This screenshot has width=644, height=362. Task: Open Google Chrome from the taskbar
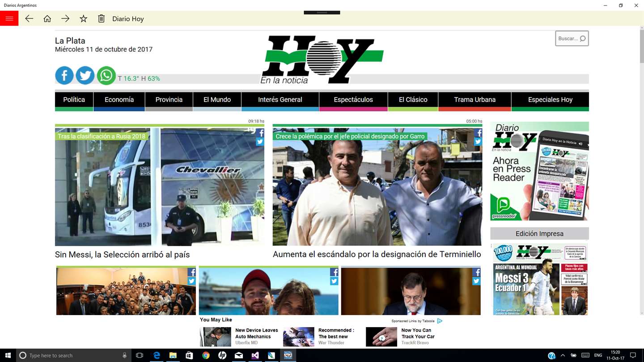pos(206,355)
